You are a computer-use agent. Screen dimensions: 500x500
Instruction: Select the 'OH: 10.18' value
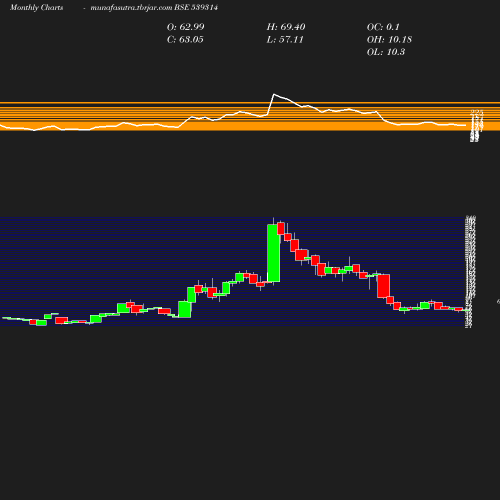(389, 40)
